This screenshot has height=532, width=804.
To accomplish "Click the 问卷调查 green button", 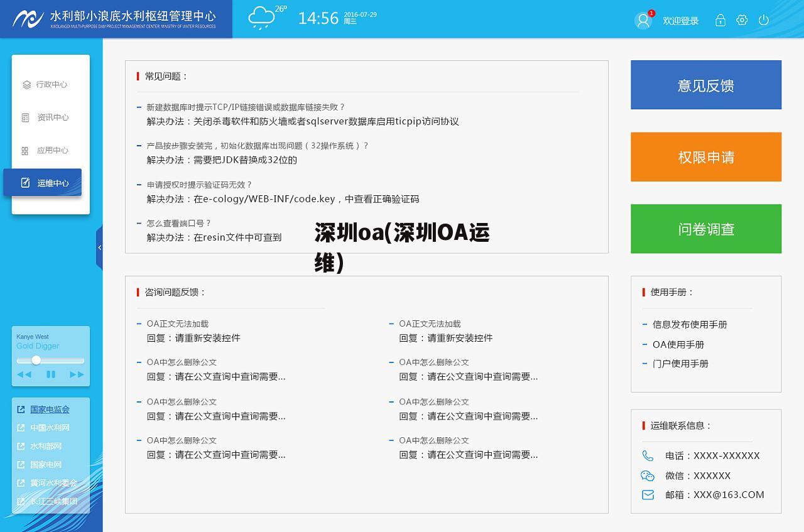I will 706,229.
